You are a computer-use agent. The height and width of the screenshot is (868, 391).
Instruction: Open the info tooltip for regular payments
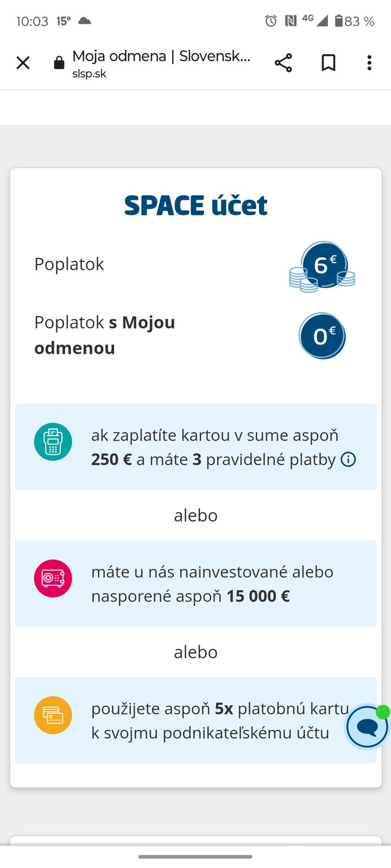coord(348,459)
